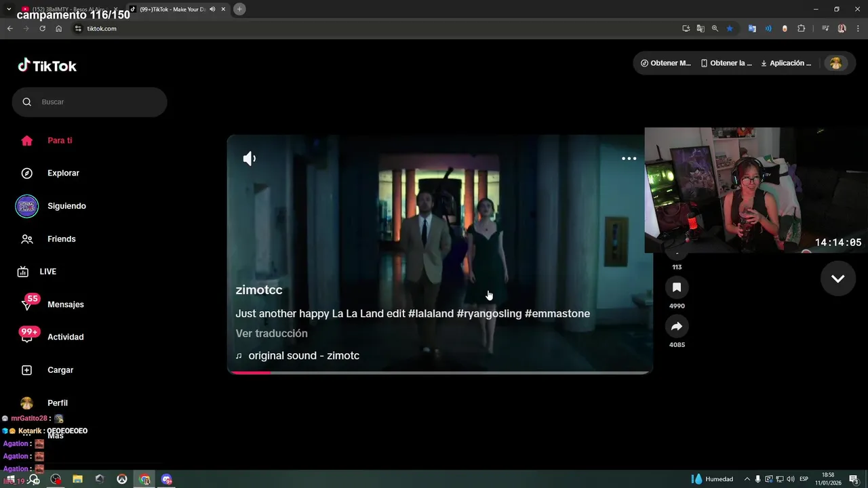Viewport: 868px width, 488px height.
Task: Open the video three-dots options menu
Action: point(629,159)
